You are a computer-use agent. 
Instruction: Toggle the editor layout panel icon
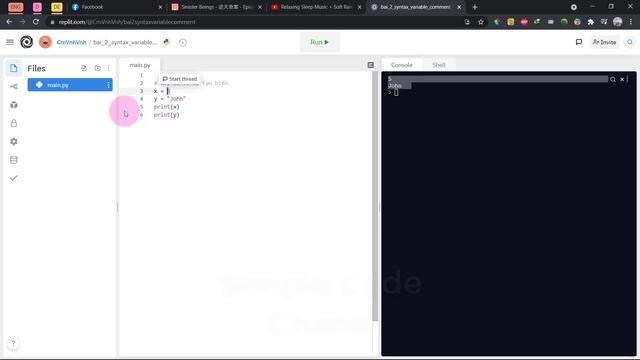(x=371, y=65)
